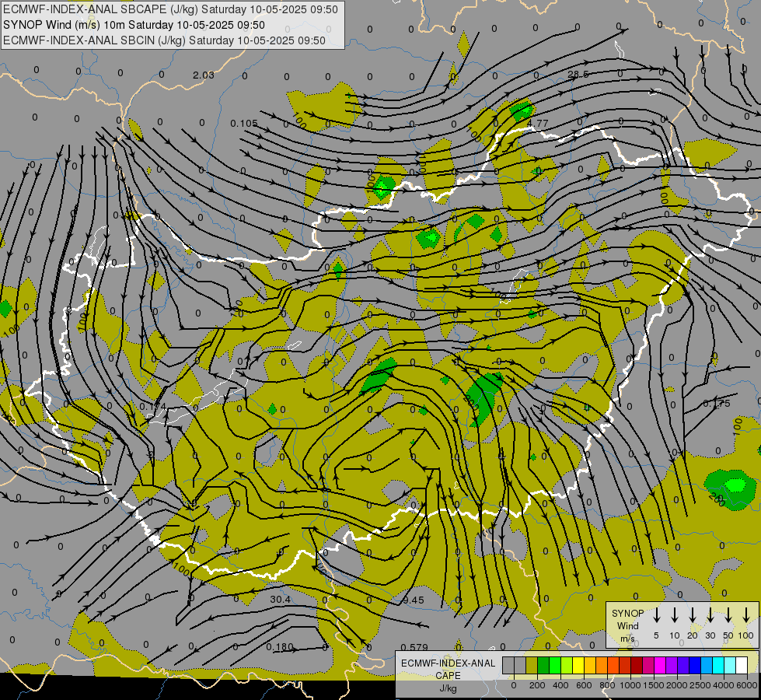
Task: Click the 20 m/s wind legend label
Action: click(x=693, y=635)
